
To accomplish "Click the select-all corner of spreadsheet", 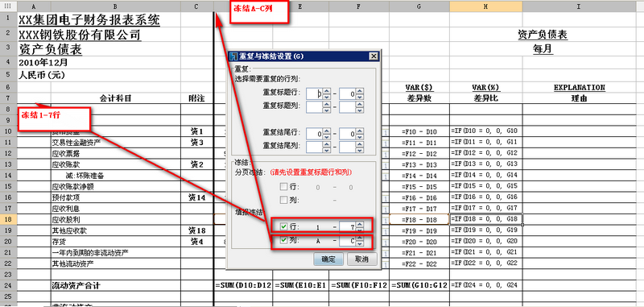I will [8, 6].
